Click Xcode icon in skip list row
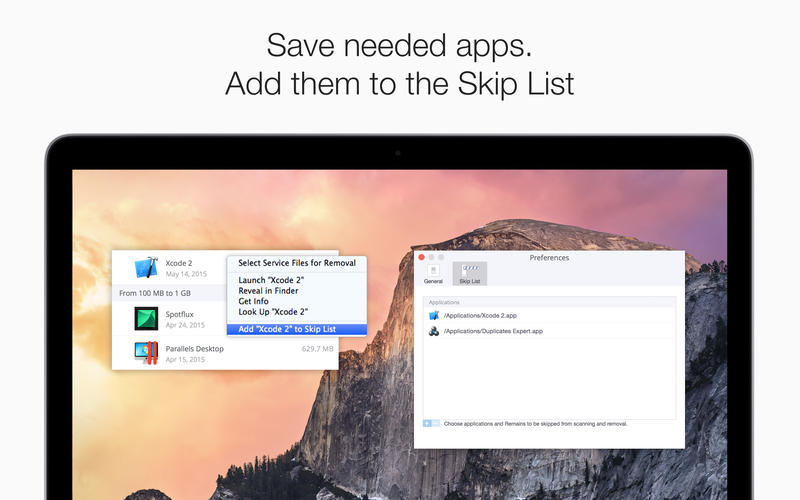Screen dimensions: 800x500 point(434,315)
